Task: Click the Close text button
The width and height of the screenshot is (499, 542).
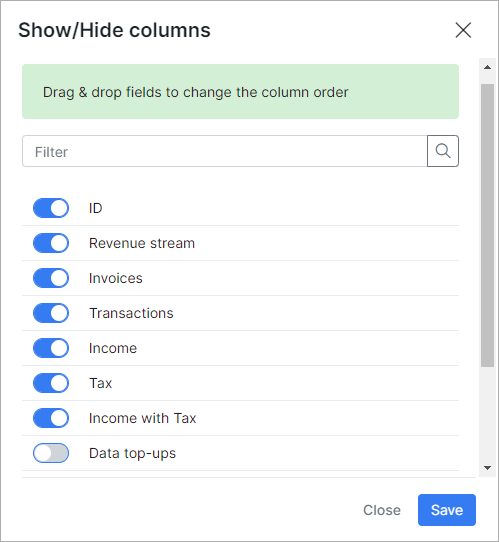Action: click(382, 510)
